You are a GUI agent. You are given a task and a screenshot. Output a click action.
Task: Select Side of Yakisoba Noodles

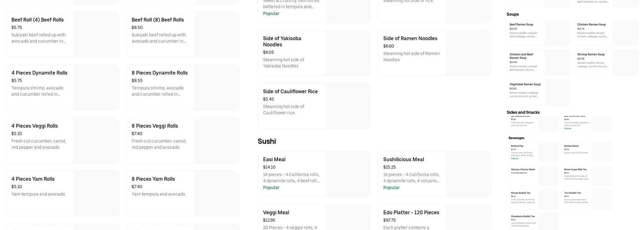click(314, 53)
